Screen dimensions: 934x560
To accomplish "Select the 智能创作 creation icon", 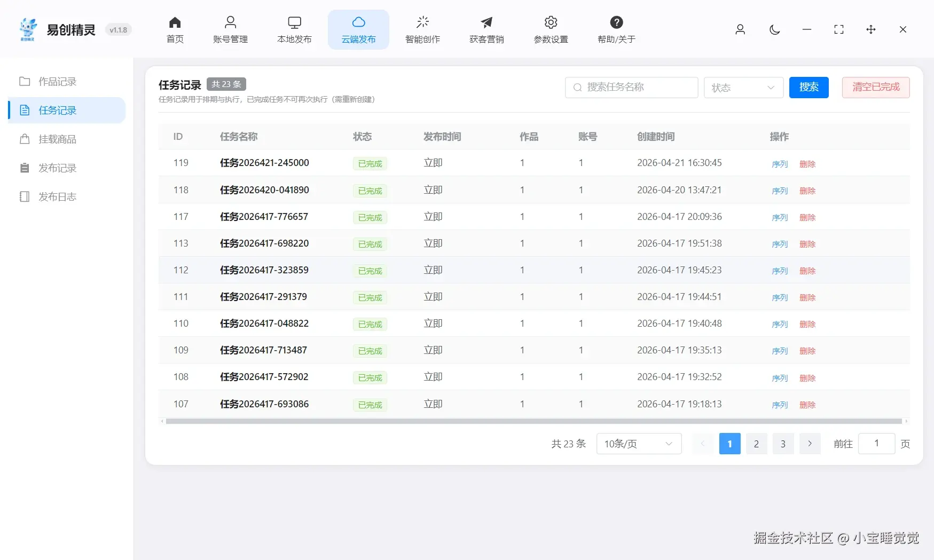I will 422,29.
